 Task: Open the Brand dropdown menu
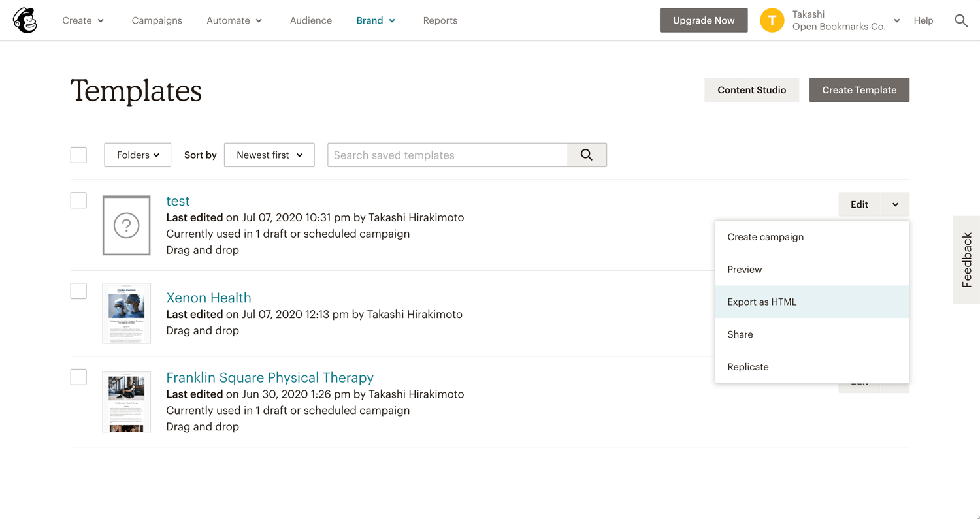376,20
